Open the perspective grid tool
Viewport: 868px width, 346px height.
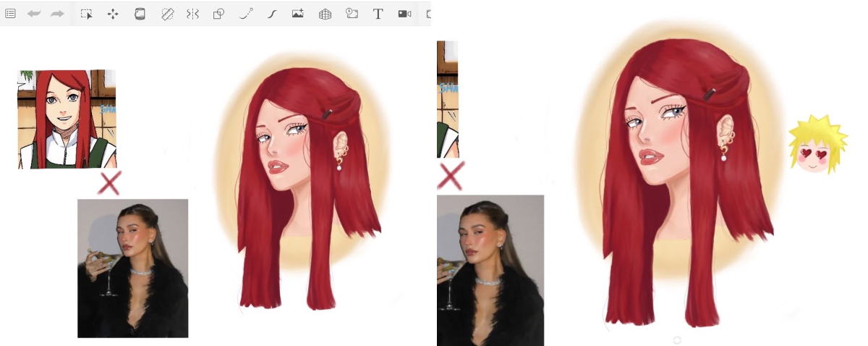click(x=325, y=14)
